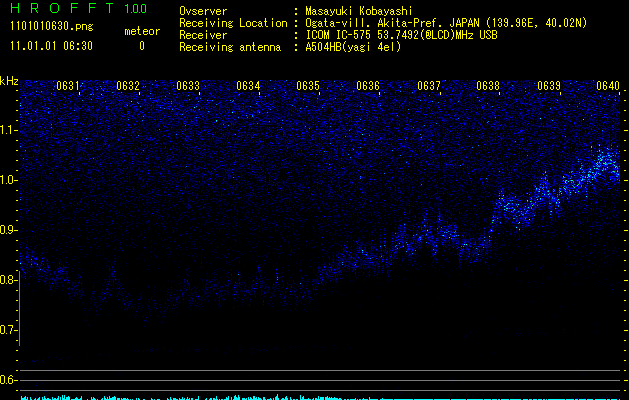Click the 1.0 kHz axis label
This screenshot has width=629, height=400.
point(8,180)
